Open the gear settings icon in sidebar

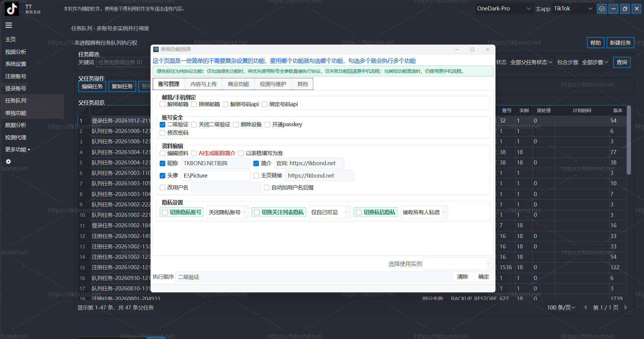click(8, 161)
